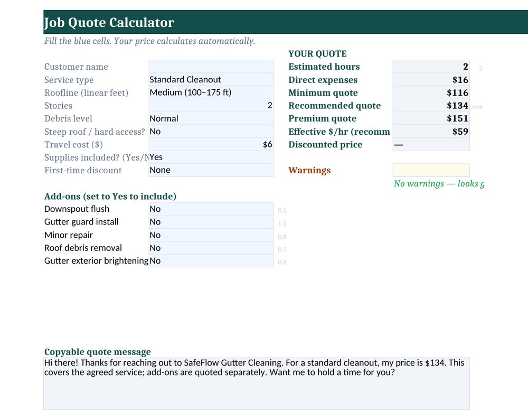Click the 'YOUR QUOTE' heading
This screenshot has width=528, height=420.
coord(317,54)
